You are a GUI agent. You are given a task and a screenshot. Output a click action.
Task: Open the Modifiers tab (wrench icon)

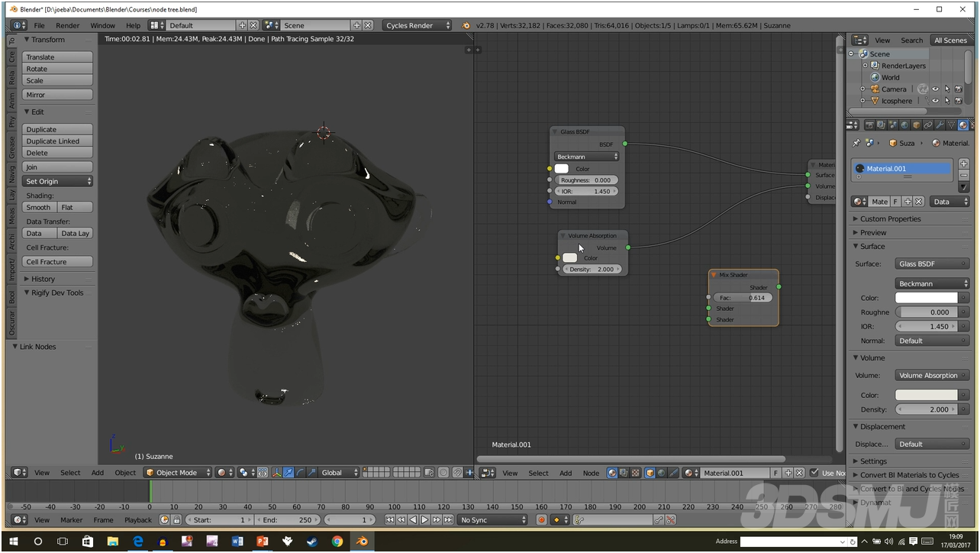940,125
